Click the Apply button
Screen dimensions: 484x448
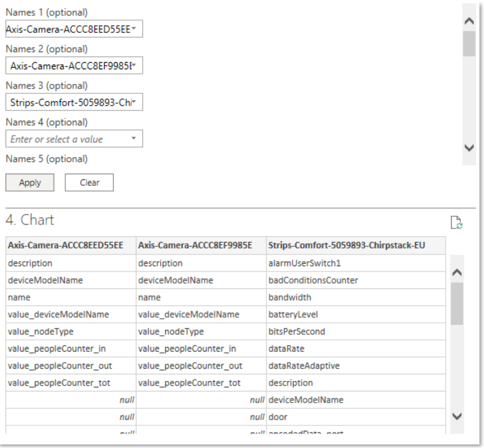click(x=30, y=182)
